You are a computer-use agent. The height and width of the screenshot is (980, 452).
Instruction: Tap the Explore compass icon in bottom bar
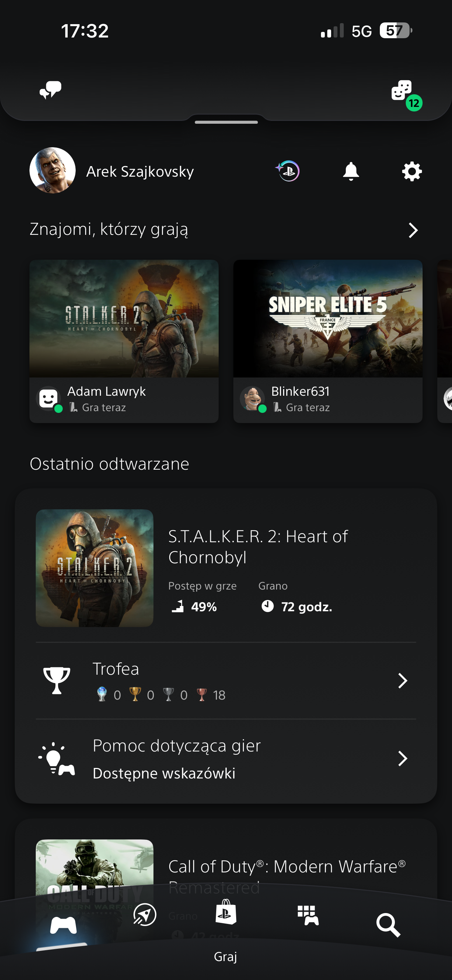pos(145,914)
